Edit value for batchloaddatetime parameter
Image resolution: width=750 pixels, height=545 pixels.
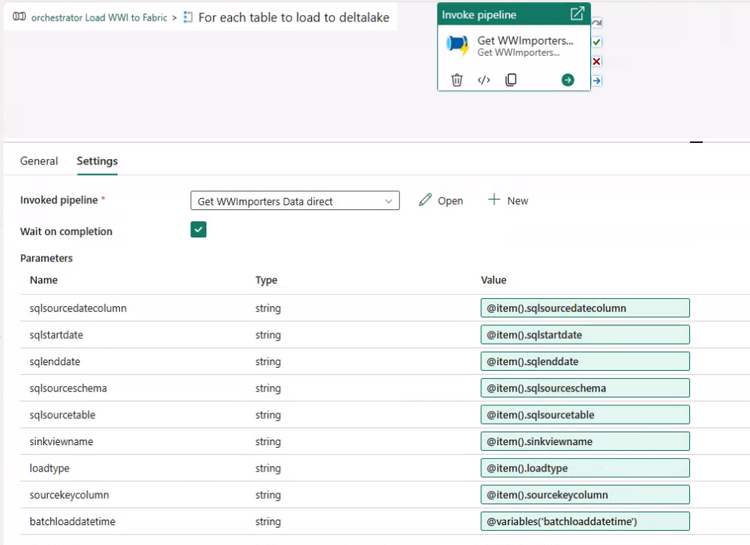coord(585,522)
